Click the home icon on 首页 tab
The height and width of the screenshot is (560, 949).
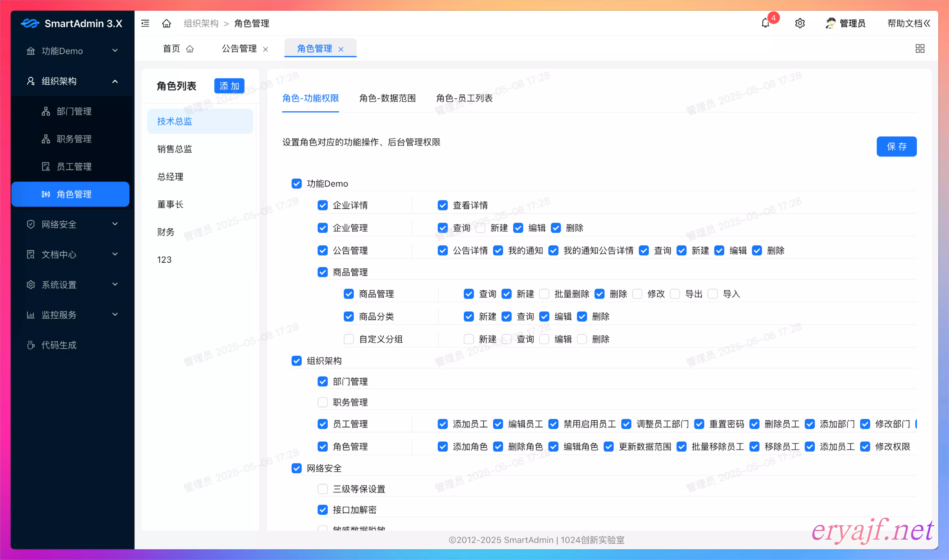point(190,49)
